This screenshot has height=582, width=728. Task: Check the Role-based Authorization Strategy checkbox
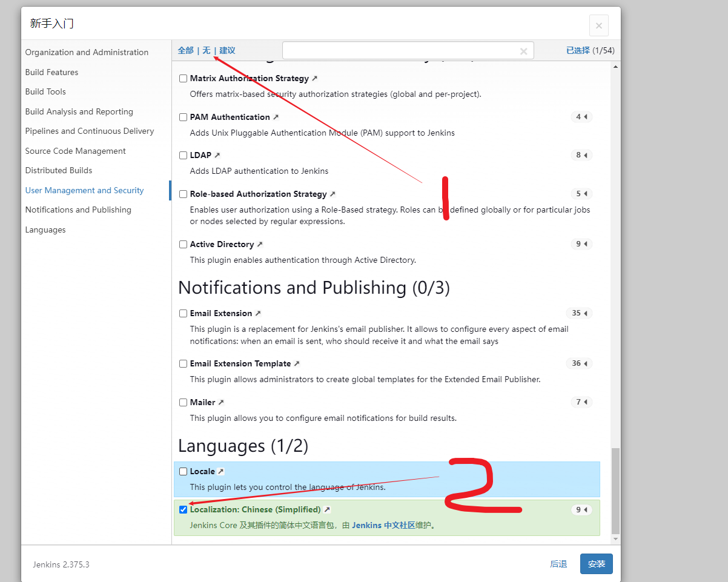(x=183, y=194)
